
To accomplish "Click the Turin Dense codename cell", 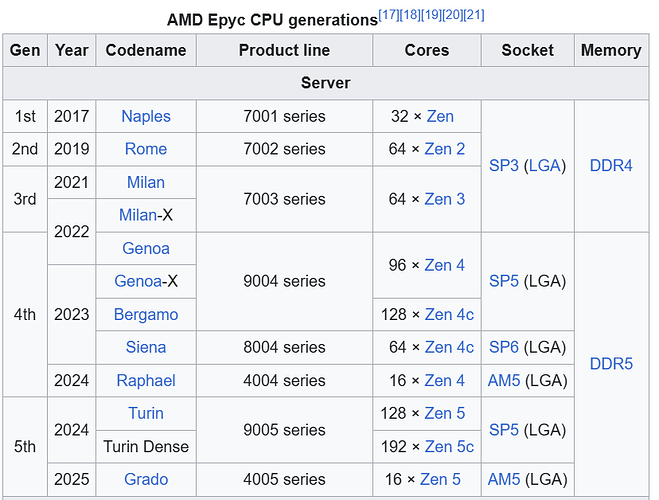I will click(146, 447).
